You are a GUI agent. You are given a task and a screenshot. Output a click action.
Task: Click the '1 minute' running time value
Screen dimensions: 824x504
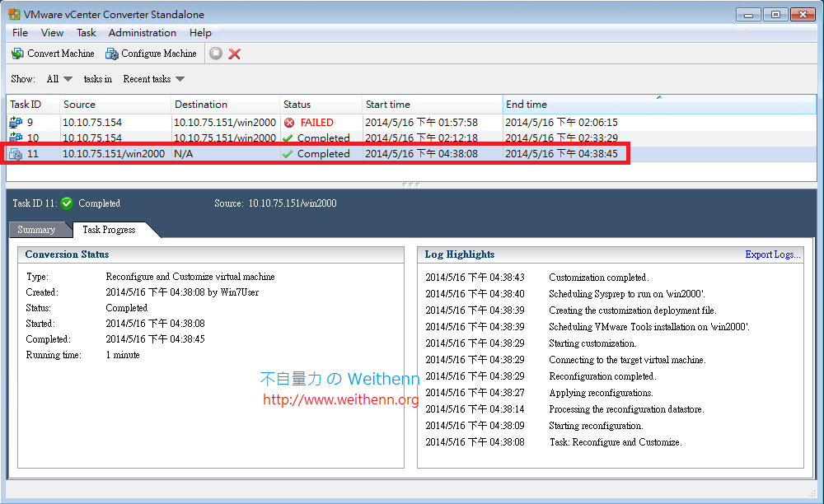tap(123, 355)
